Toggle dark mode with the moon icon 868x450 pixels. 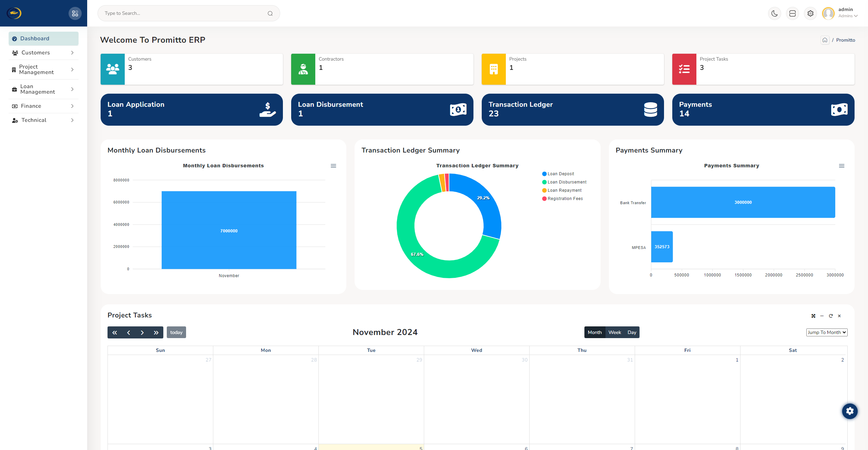pyautogui.click(x=775, y=13)
